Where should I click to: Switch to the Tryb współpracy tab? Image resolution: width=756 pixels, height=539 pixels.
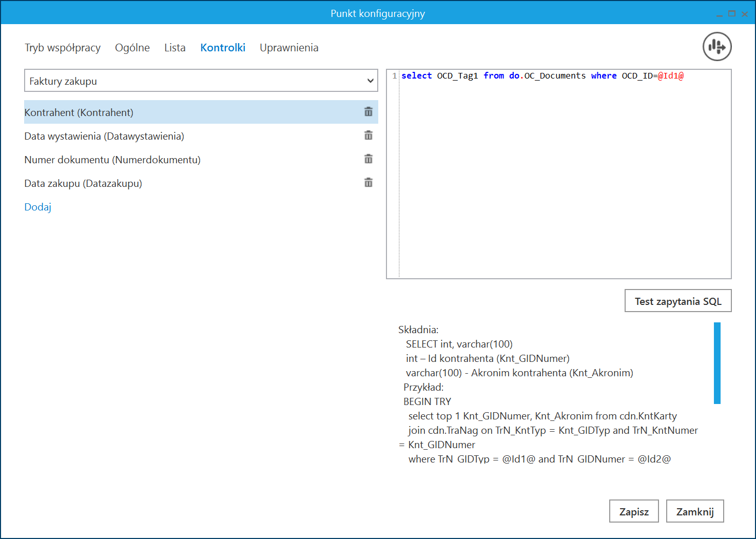coord(63,48)
